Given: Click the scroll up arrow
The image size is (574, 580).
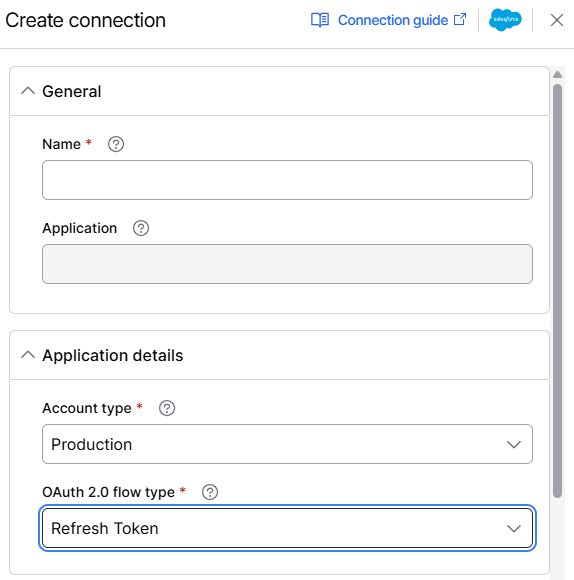Looking at the screenshot, I should click(x=557, y=75).
